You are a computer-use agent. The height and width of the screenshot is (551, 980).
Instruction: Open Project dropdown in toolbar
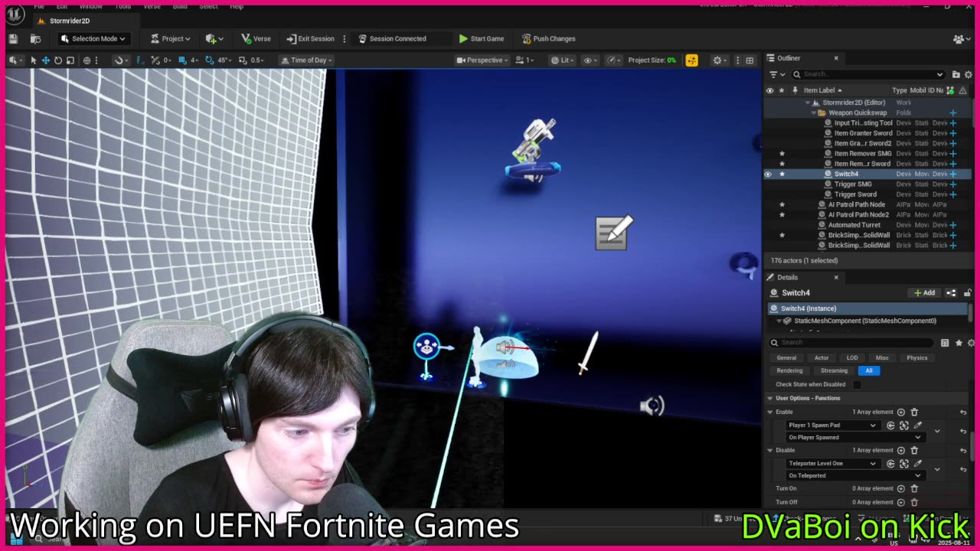click(170, 38)
